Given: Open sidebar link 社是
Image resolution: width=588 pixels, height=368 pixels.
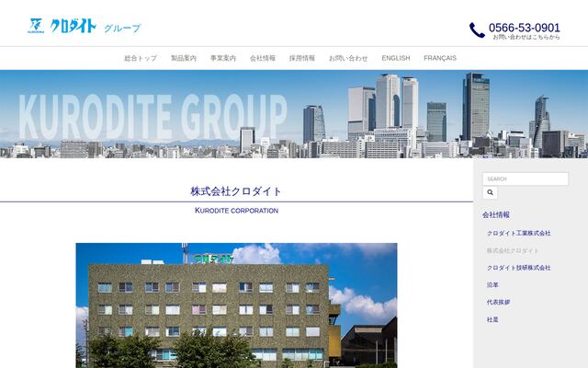Looking at the screenshot, I should point(492,319).
